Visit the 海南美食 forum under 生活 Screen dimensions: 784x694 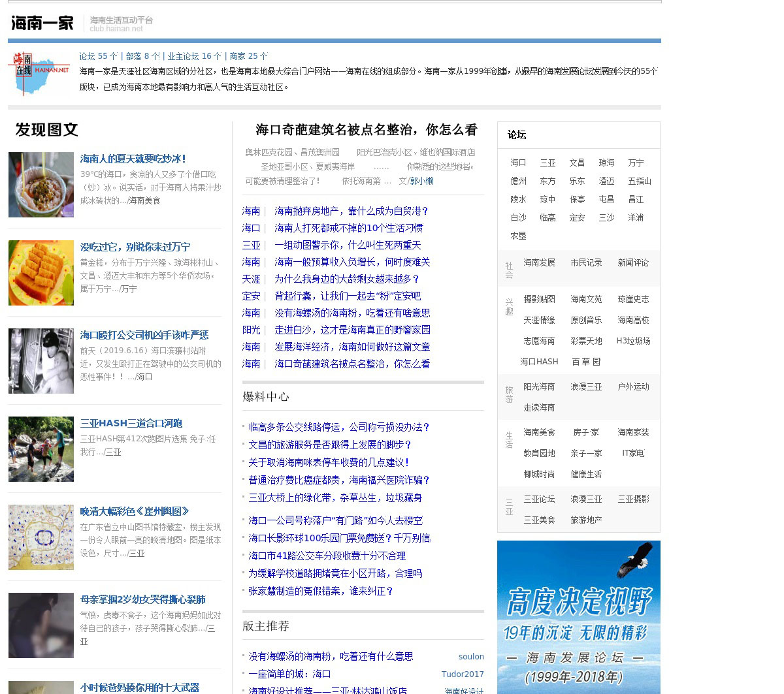pos(539,432)
